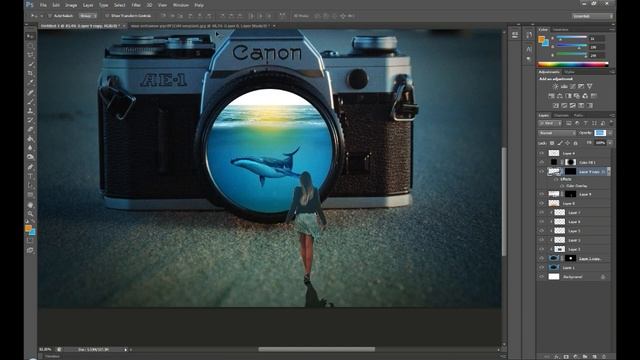Switch to the Paths tab
The width and height of the screenshot is (640, 360).
coord(578,116)
